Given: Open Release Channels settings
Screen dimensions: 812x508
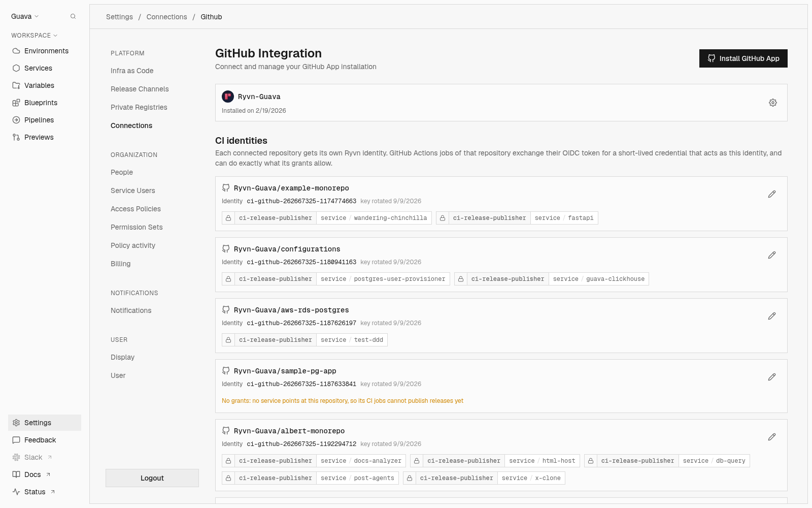Looking at the screenshot, I should tap(140, 89).
